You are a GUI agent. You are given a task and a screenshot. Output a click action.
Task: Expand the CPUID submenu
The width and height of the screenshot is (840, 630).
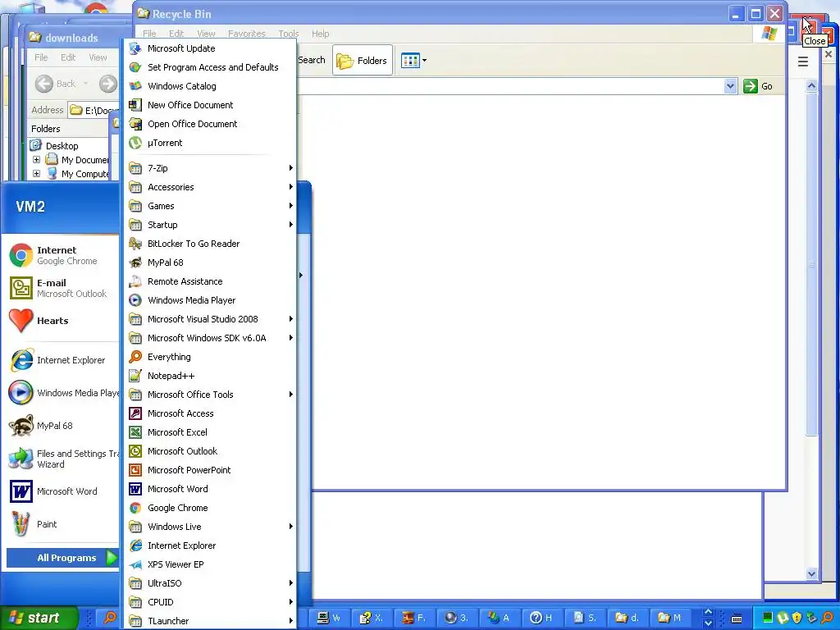pyautogui.click(x=210, y=602)
